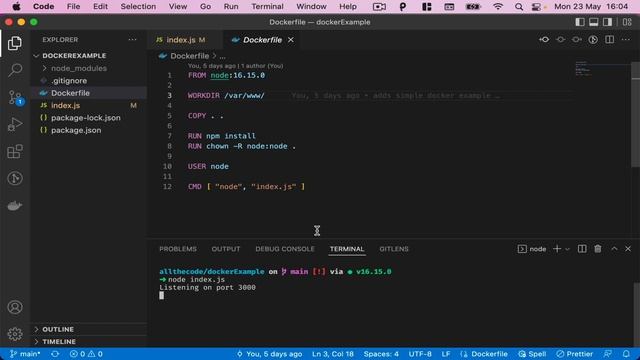Image resolution: width=640 pixels, height=360 pixels.
Task: Open the Search view in activity bar
Action: [x=15, y=70]
